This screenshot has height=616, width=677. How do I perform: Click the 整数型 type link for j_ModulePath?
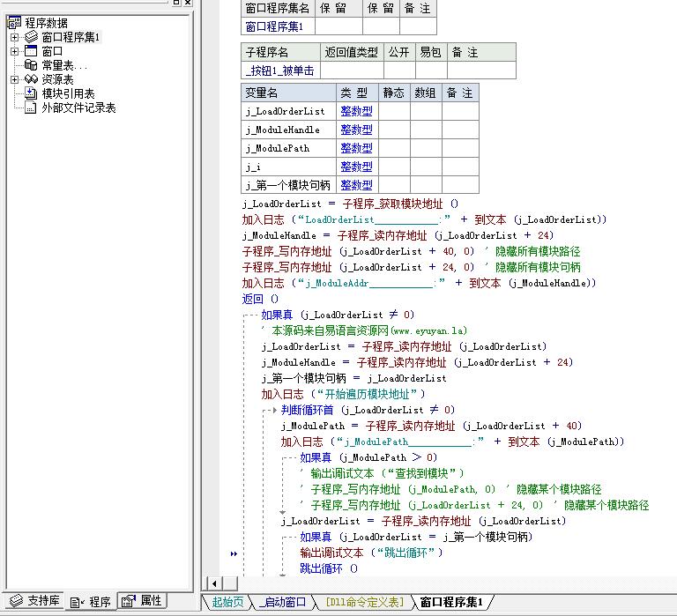coord(356,148)
